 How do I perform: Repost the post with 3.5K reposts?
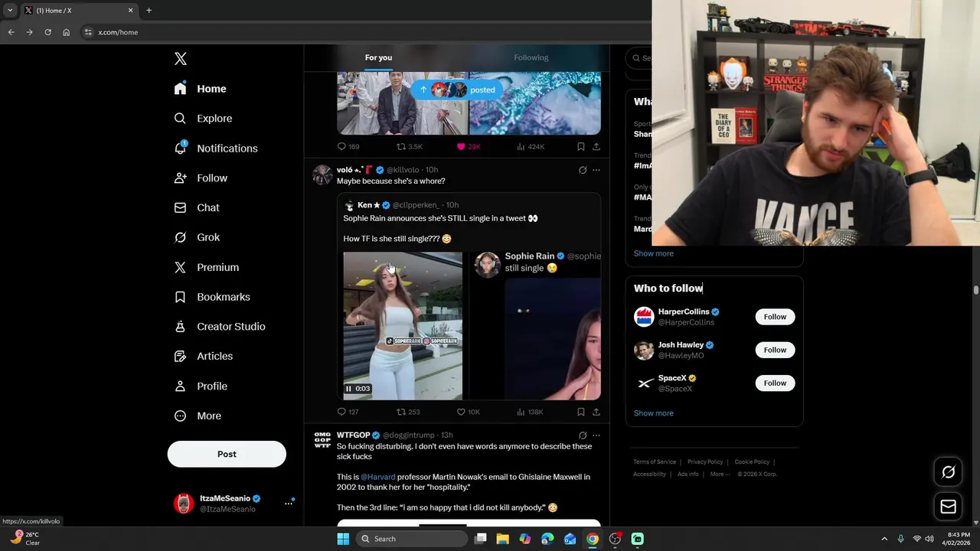(410, 146)
